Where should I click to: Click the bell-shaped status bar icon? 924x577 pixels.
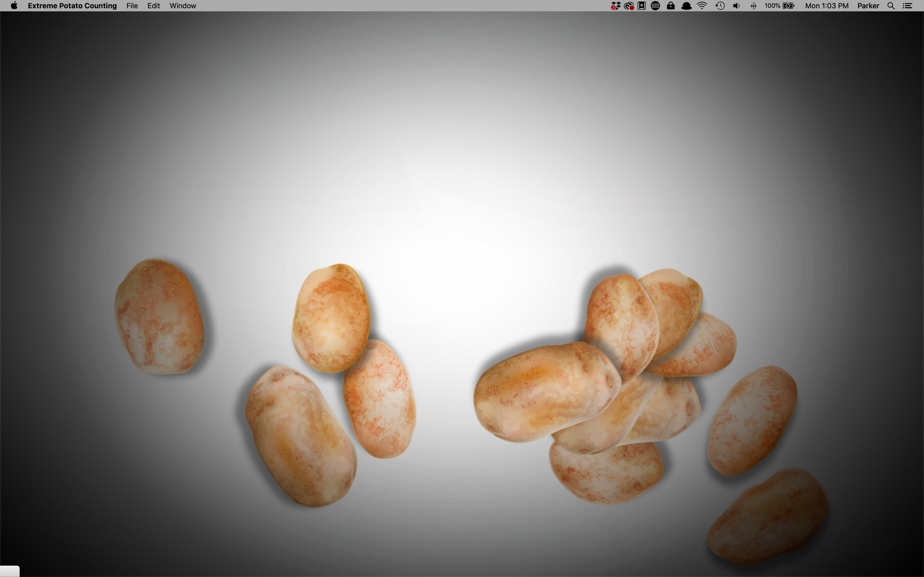pyautogui.click(x=685, y=6)
